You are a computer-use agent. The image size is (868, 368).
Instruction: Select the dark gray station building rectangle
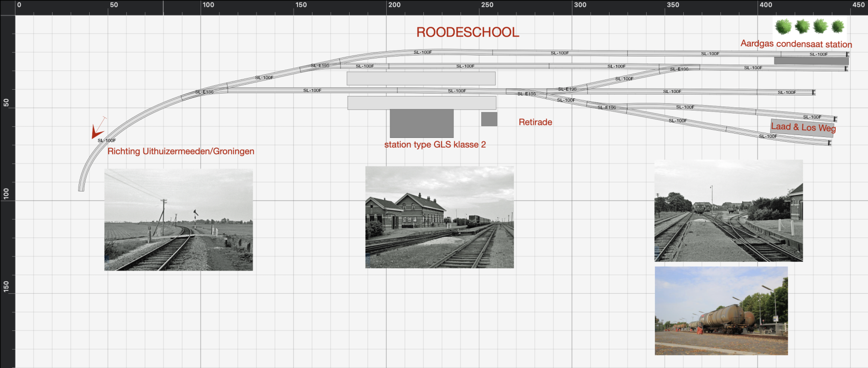tap(422, 123)
